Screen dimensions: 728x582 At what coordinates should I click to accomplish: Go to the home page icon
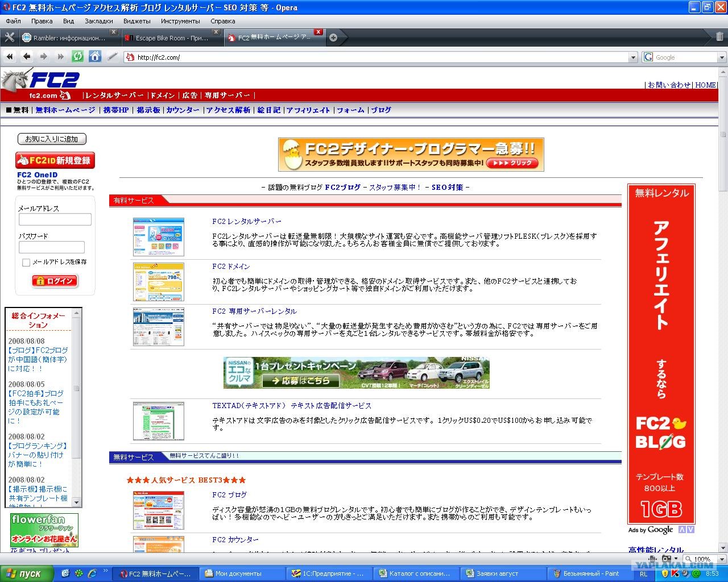[95, 56]
